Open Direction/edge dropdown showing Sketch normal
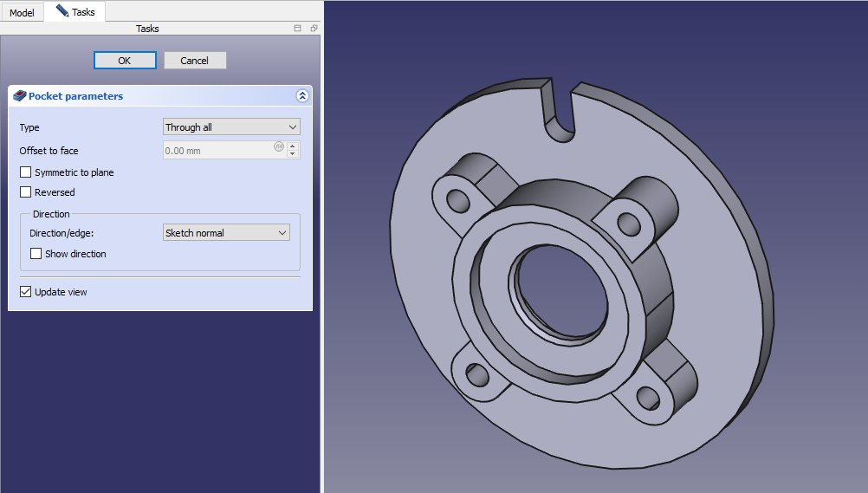The height and width of the screenshot is (493, 868). click(x=226, y=233)
